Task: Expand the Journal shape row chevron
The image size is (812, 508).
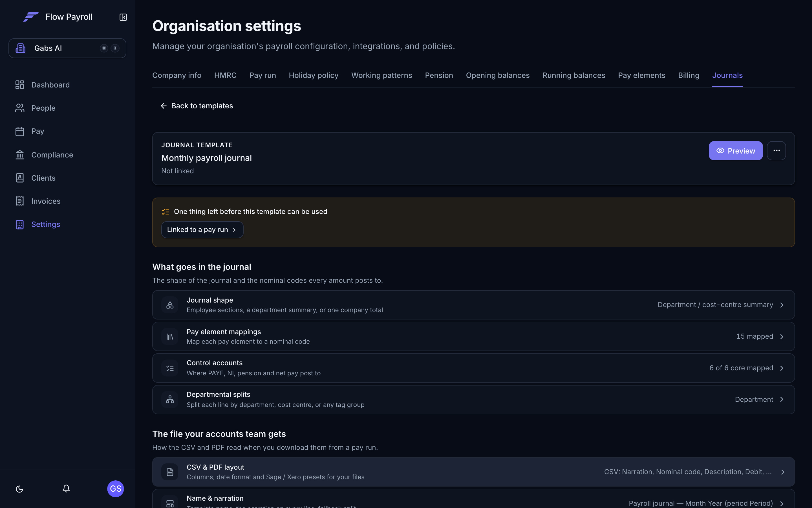Action: coord(782,305)
